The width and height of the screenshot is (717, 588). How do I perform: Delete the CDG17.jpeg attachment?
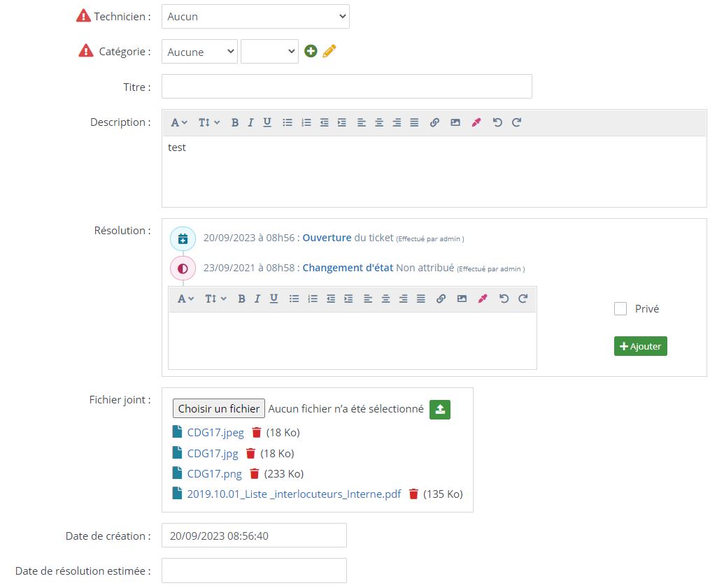(x=257, y=432)
